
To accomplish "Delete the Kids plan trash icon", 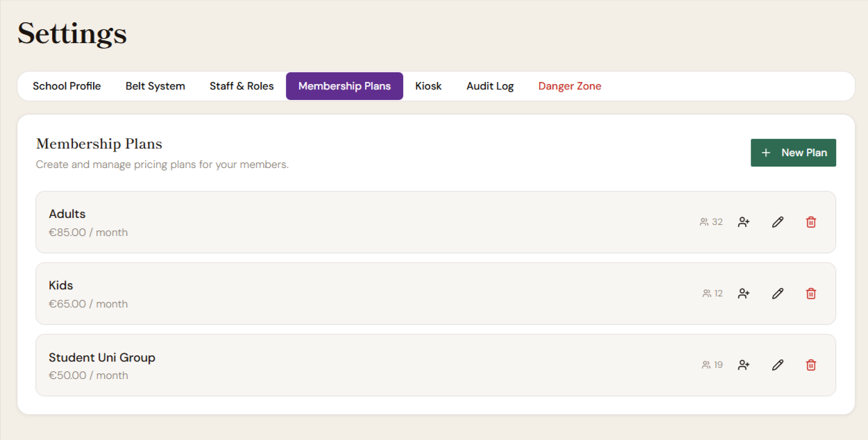I will (x=811, y=294).
